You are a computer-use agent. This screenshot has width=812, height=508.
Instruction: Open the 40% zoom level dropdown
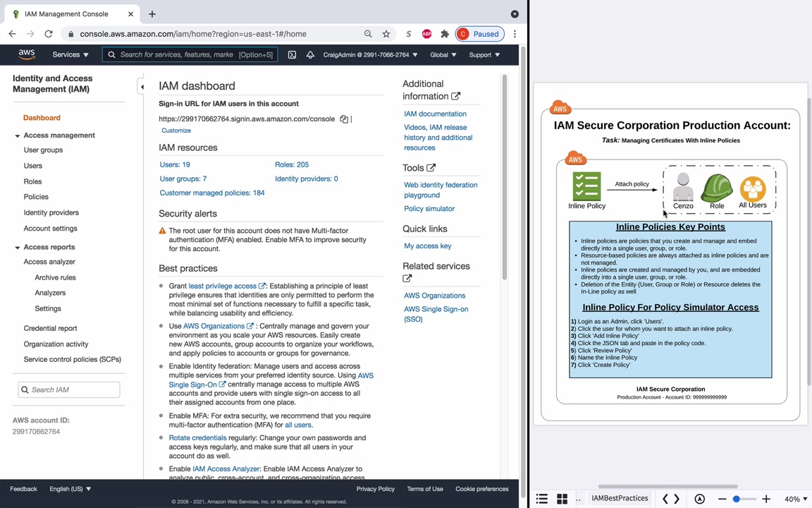click(x=795, y=500)
